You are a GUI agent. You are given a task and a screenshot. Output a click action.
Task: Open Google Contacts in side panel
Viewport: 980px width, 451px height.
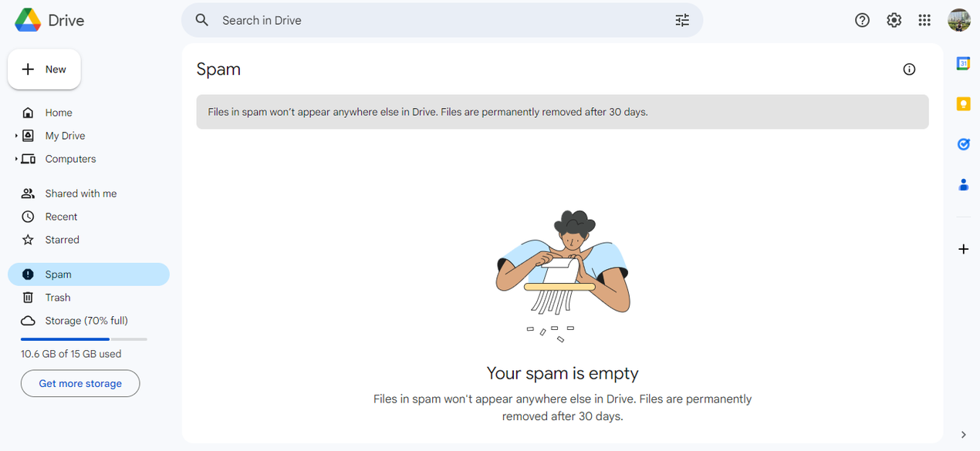[x=963, y=184]
